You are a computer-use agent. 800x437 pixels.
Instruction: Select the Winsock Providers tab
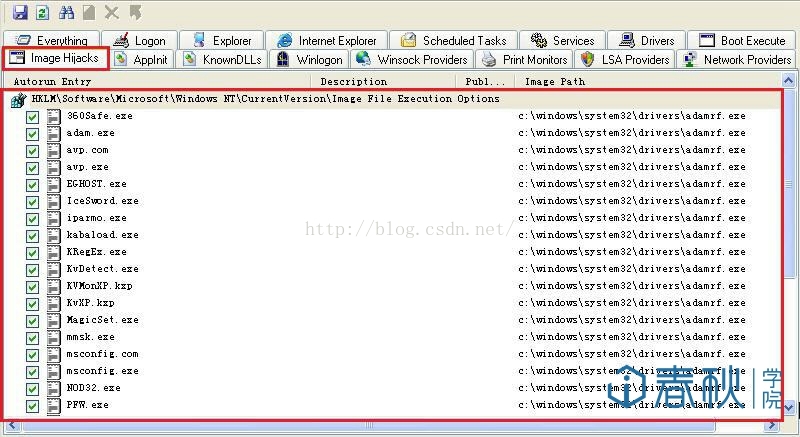point(412,60)
